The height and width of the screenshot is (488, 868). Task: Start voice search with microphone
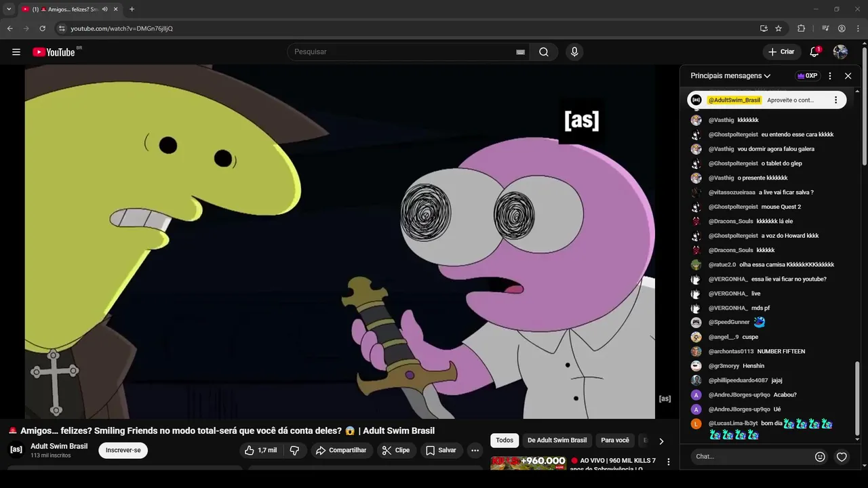pos(574,52)
